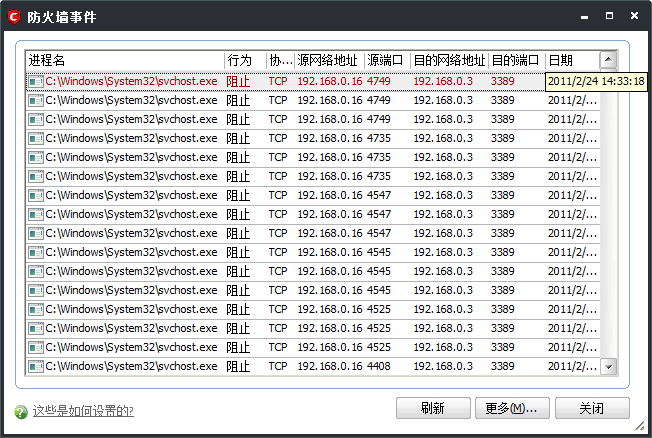Maximize the 防火墙事件 window
This screenshot has height=438, width=652.
609,16
